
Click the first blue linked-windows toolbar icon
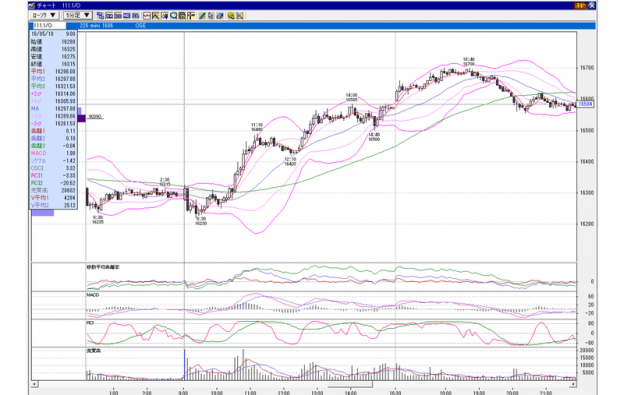[101, 16]
